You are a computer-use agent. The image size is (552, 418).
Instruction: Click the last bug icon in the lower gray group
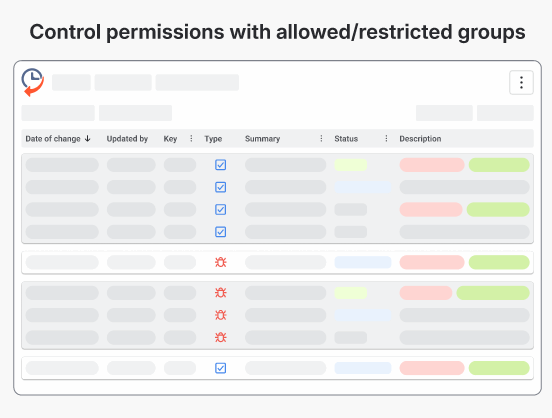pyautogui.click(x=221, y=337)
